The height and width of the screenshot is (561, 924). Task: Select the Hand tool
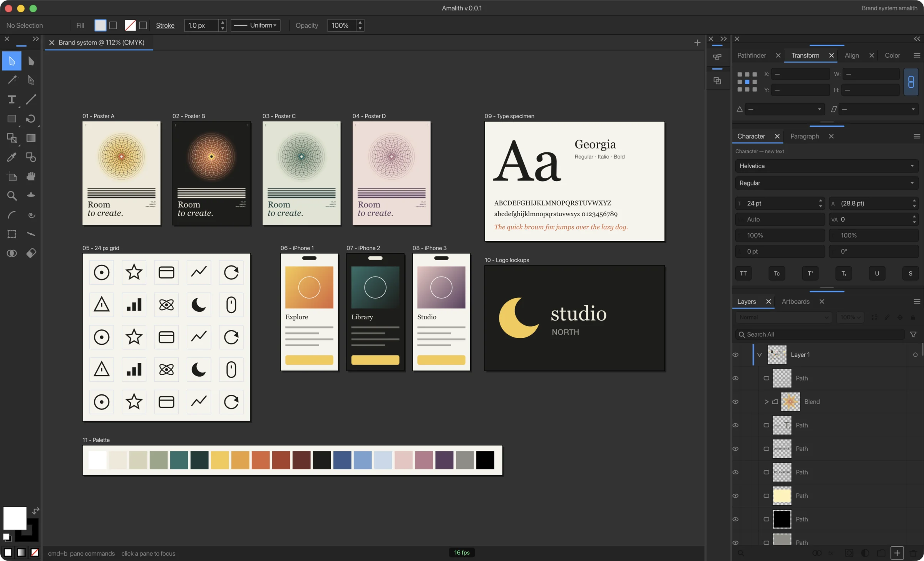(x=31, y=176)
